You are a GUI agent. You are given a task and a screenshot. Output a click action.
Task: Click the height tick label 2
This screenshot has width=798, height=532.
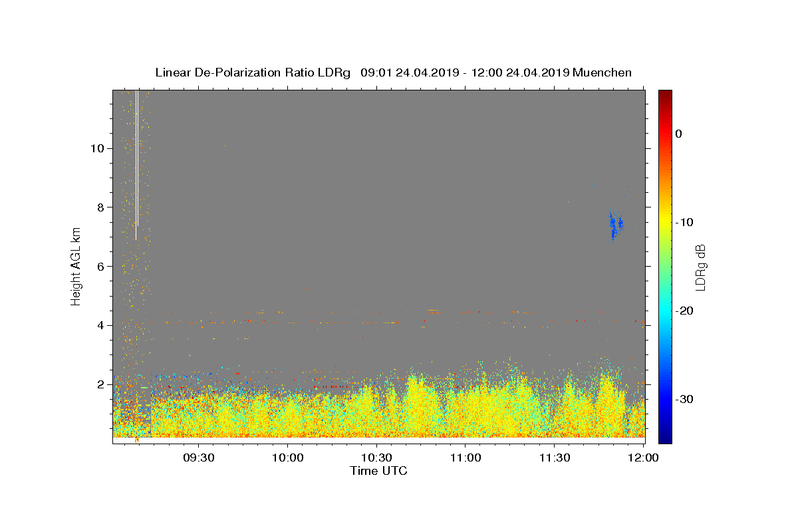coord(101,384)
